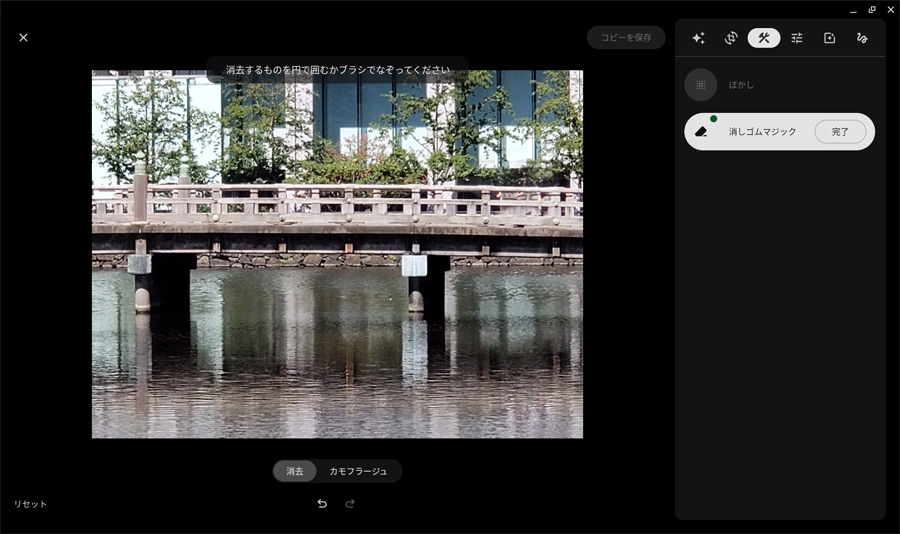
Task: Open the crop and rotate tab
Action: 731,38
